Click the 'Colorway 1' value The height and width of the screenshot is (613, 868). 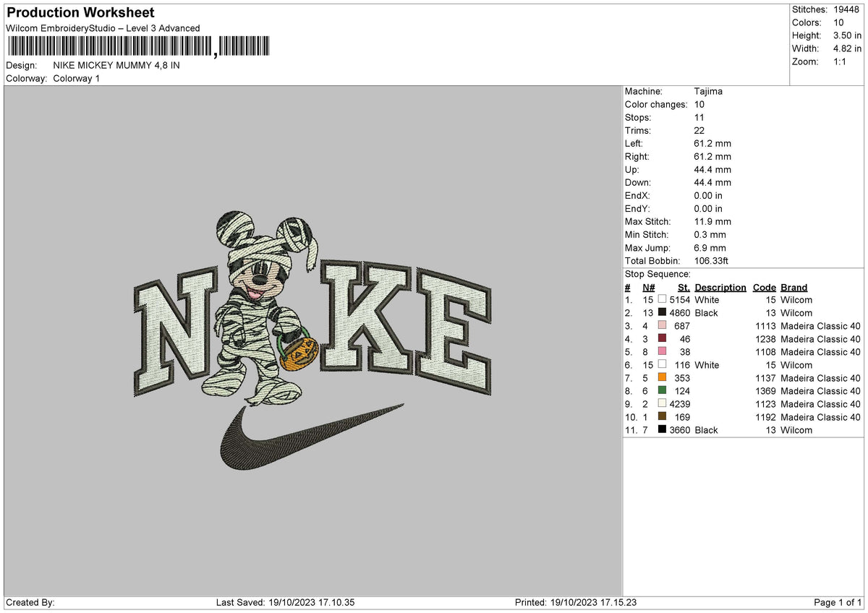pos(77,78)
